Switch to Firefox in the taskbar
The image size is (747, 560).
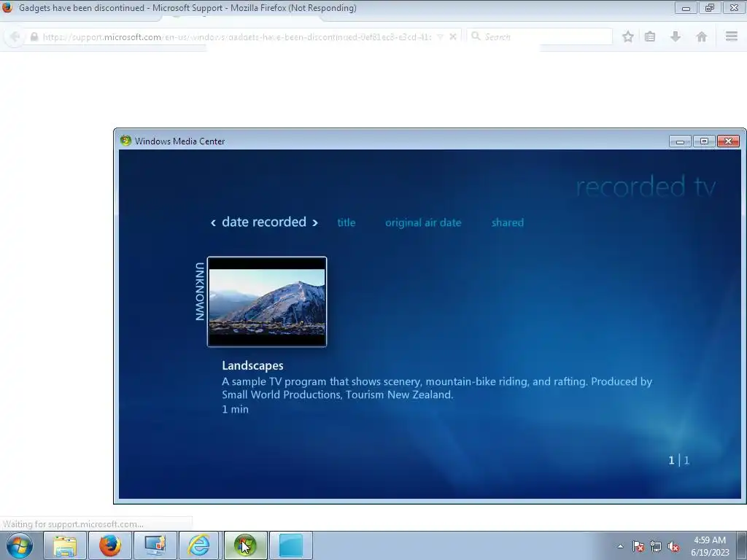[110, 545]
